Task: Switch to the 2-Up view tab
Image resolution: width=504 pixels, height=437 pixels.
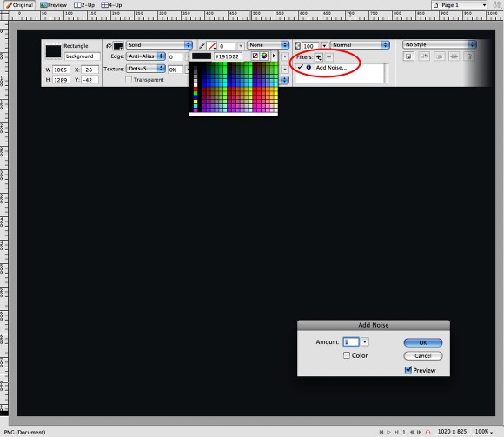Action: tap(84, 5)
